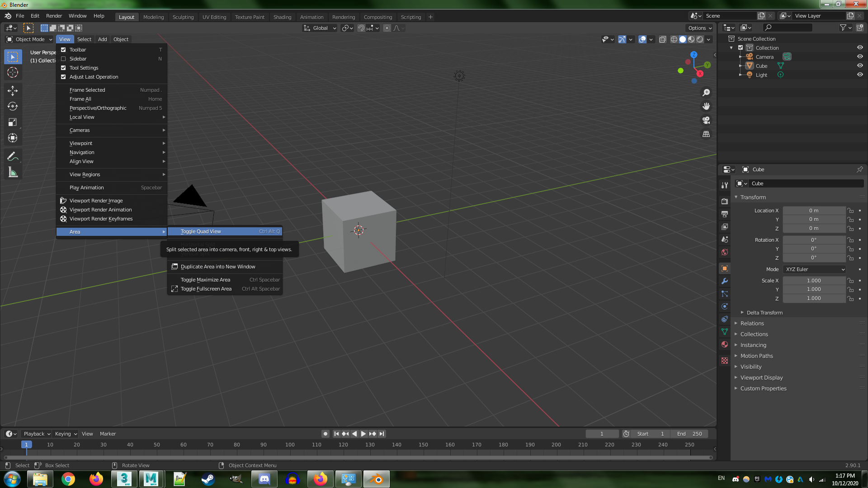Open the Modifier properties wrench tab

[725, 281]
